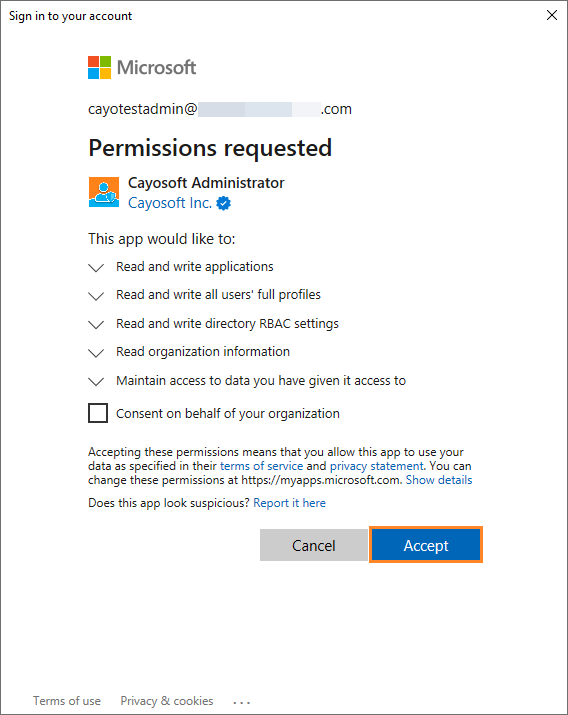Click the blue verified publisher badge
The height and width of the screenshot is (715, 568).
pyautogui.click(x=223, y=203)
